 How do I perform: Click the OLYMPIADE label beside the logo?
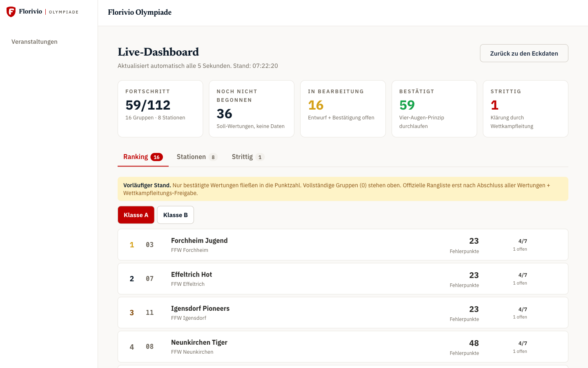(64, 12)
